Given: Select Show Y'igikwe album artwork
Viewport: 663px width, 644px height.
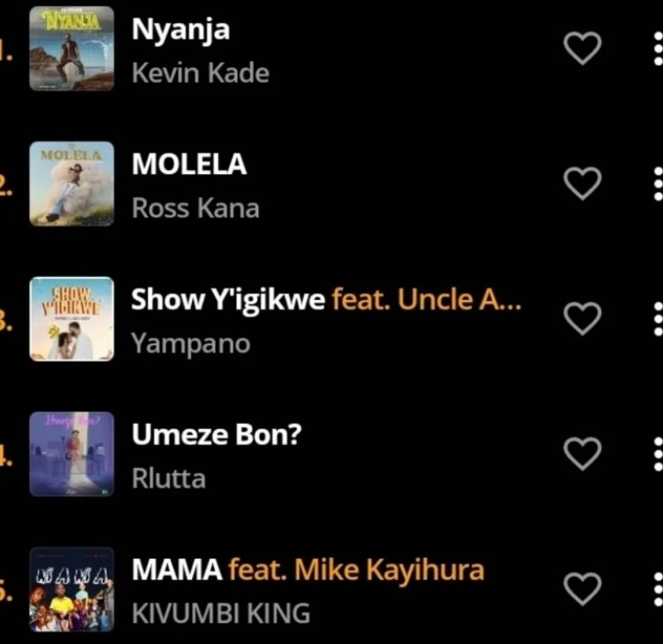Looking at the screenshot, I should tap(72, 318).
